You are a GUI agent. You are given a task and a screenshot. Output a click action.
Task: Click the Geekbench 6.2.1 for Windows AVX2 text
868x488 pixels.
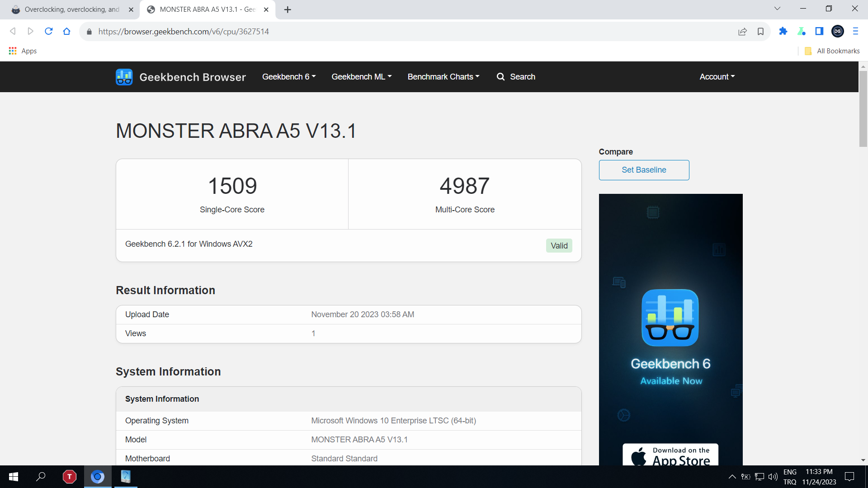189,244
